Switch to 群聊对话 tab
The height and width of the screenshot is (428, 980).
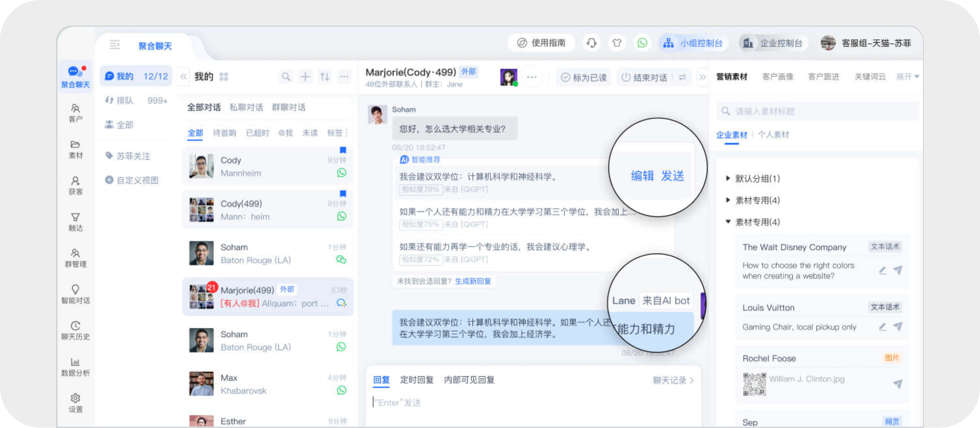point(289,107)
